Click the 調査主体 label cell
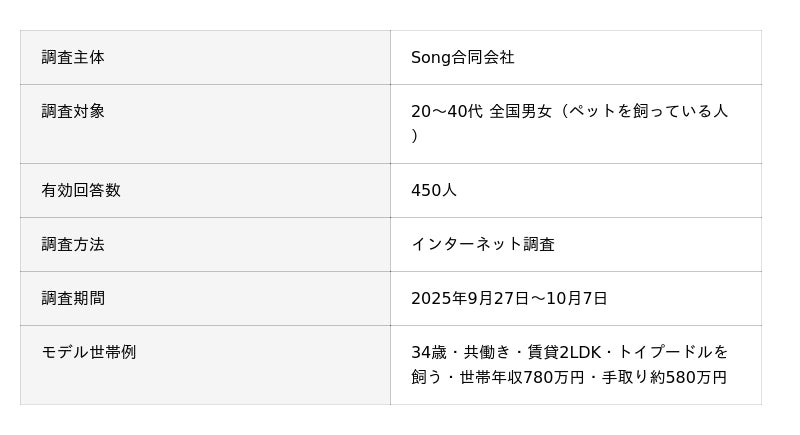The image size is (800, 435). pyautogui.click(x=73, y=58)
